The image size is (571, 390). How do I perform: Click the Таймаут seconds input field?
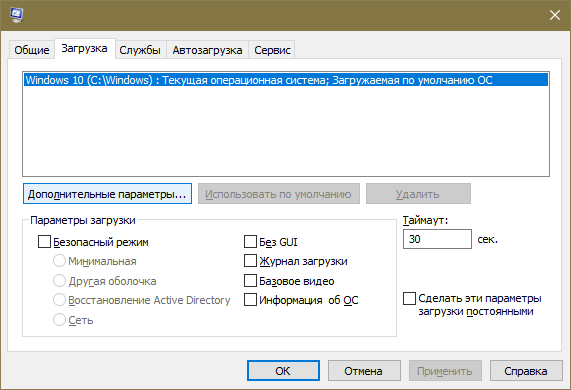pyautogui.click(x=437, y=239)
